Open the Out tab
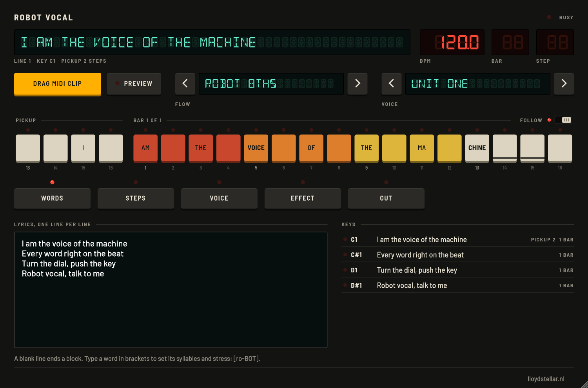Screen dimensions: 588x388 [x=386, y=198]
